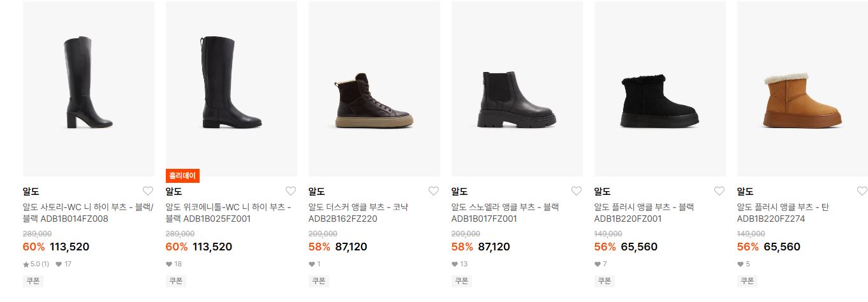This screenshot has height=302, width=868.
Task: Open 사토리-WC knee-high boots product image
Action: point(89,89)
